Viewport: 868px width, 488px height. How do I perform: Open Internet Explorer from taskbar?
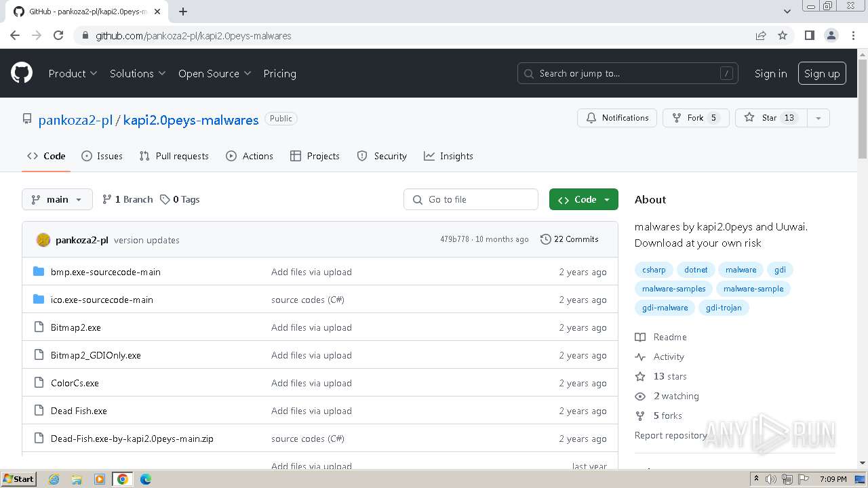(x=54, y=479)
